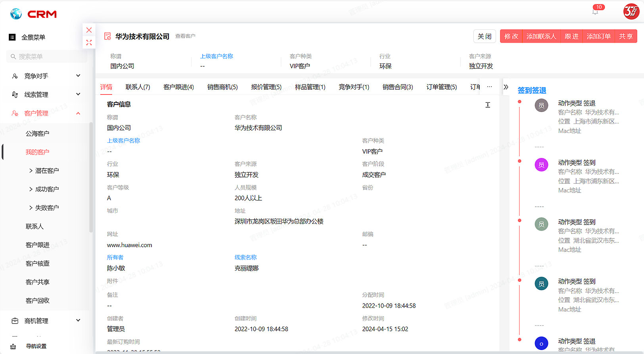Open the 样品管理(1) tab
The height and width of the screenshot is (354, 644).
(310, 87)
